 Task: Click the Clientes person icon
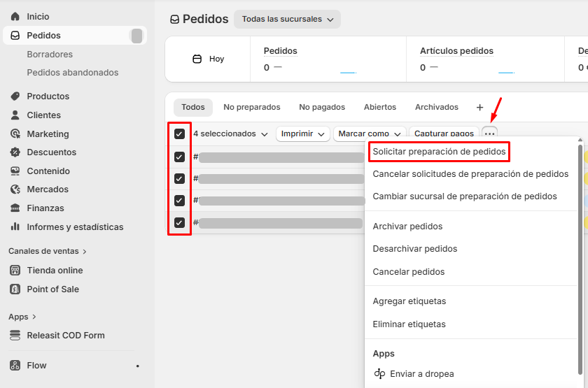pyautogui.click(x=15, y=115)
